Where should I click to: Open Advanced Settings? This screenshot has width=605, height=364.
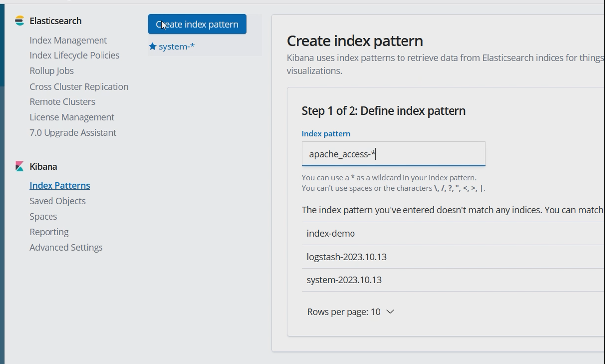(x=66, y=248)
